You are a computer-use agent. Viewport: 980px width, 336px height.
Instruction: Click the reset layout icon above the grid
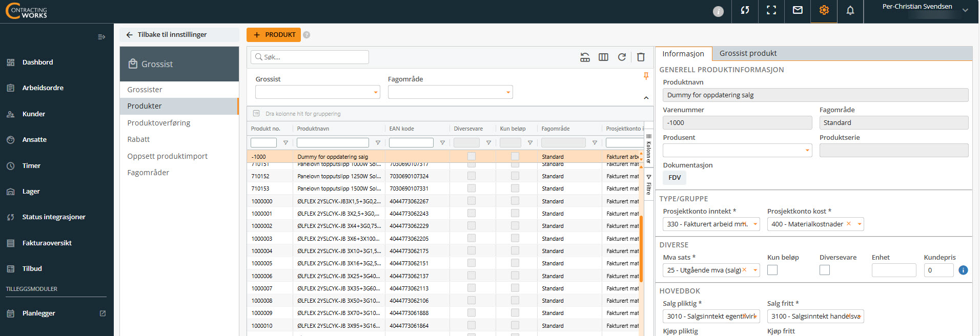click(585, 57)
